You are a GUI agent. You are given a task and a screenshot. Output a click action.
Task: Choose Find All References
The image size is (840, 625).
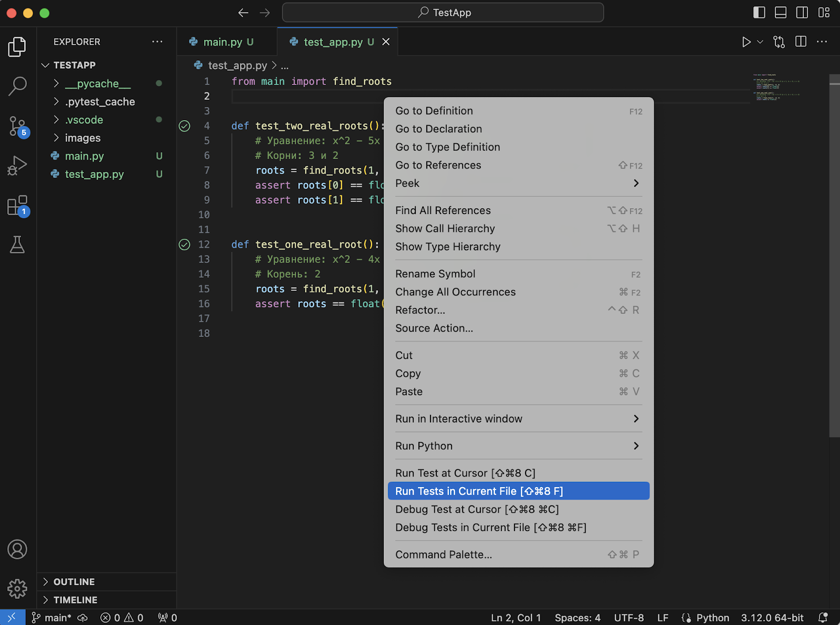tap(519, 210)
